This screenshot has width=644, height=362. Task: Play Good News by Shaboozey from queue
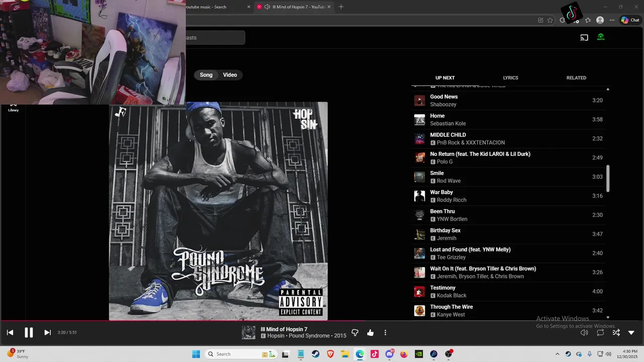point(508,101)
